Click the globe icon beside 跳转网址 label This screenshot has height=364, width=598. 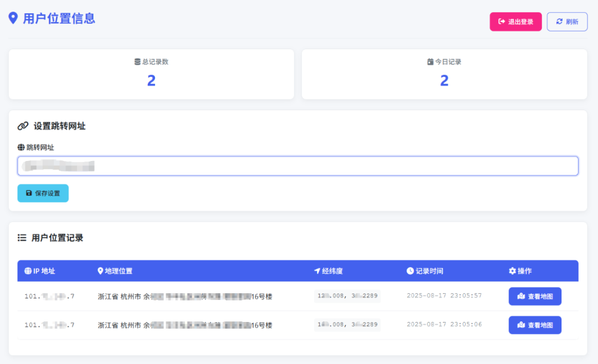tap(21, 148)
